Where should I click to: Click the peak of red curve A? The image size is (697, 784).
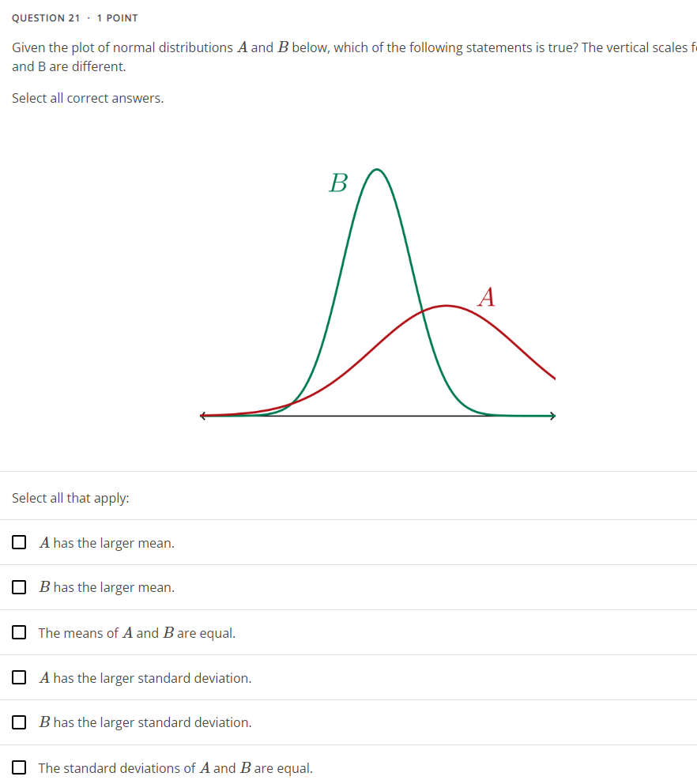coord(446,306)
